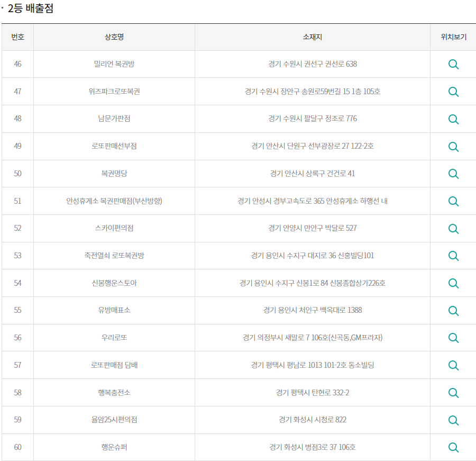The width and height of the screenshot is (476, 461).
Task: Select store name 유방매표소
Action: [114, 310]
